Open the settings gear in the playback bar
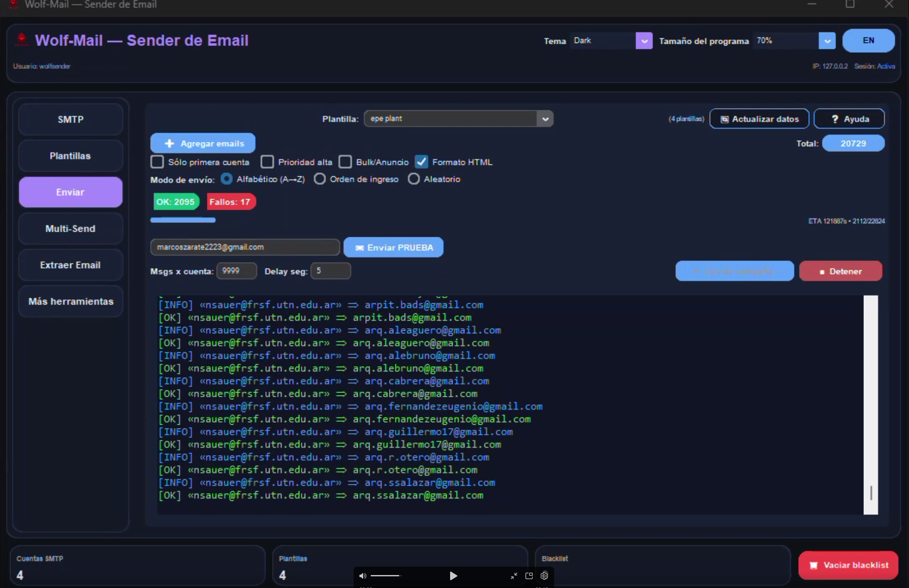Screen dimensions: 909x588 544,576
